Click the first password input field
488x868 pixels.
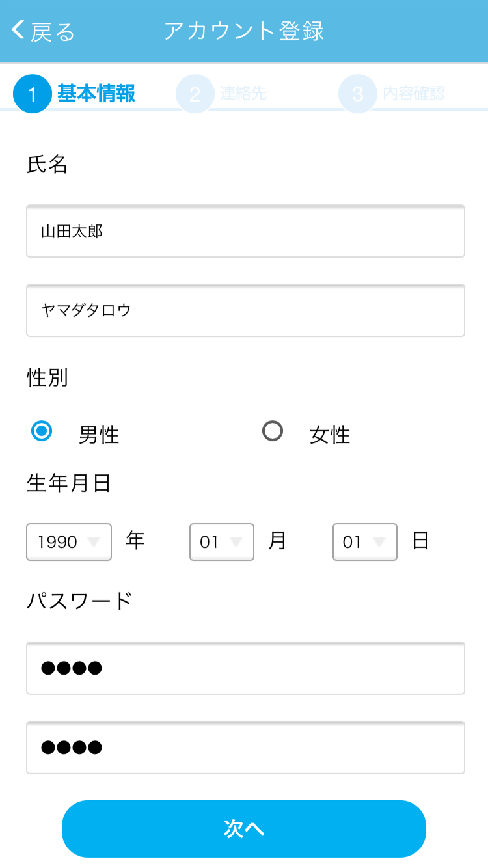245,669
